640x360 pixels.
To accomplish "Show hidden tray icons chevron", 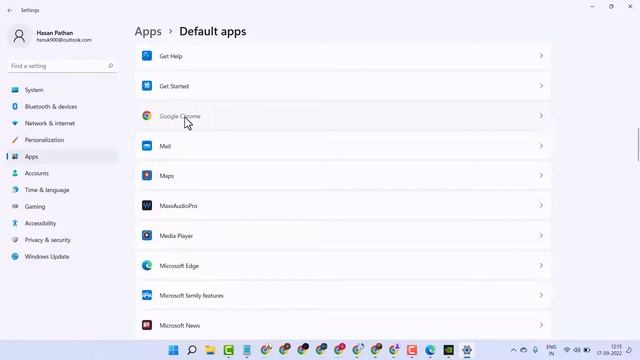I will (x=513, y=350).
